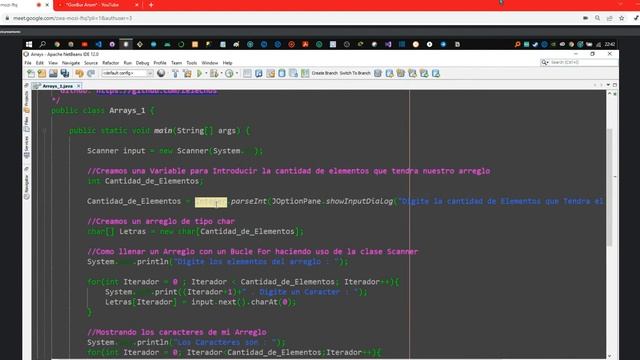The width and height of the screenshot is (640, 360).
Task: Expand the Run Project dropdown arrow
Action: click(x=206, y=73)
